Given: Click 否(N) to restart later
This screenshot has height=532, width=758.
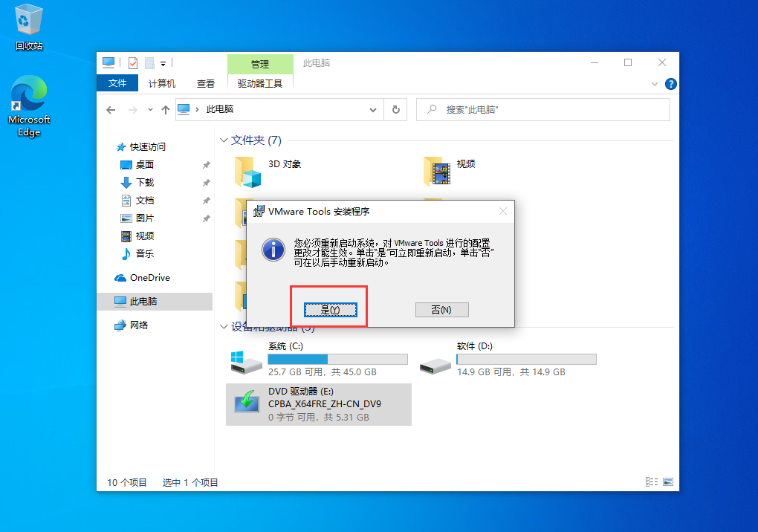Looking at the screenshot, I should point(442,310).
